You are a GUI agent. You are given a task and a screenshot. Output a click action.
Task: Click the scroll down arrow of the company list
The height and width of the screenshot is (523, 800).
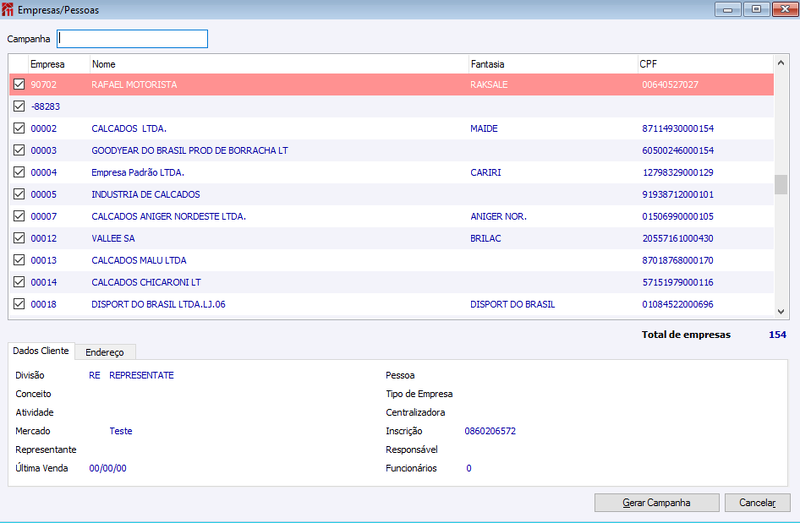(781, 311)
